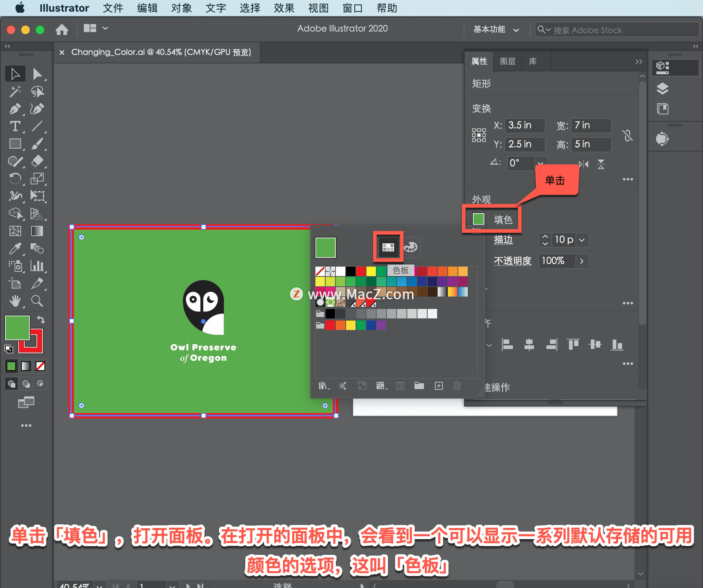Open the 基本功能 workspace switcher
Screen dimensions: 703x588
coord(496,29)
